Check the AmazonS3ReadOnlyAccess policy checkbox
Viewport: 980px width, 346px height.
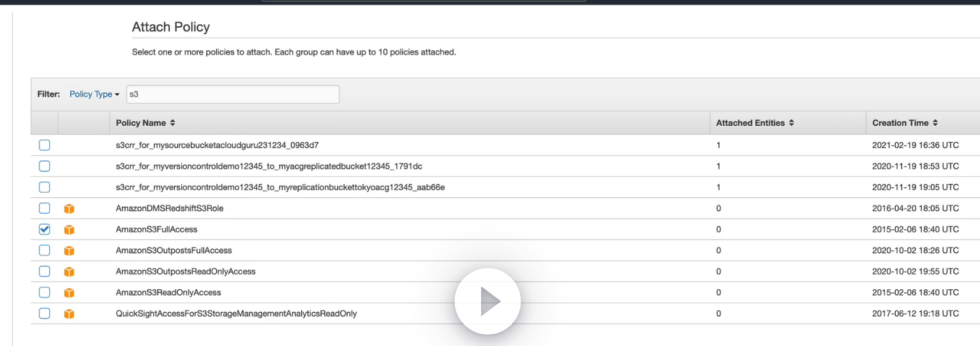tap(44, 292)
